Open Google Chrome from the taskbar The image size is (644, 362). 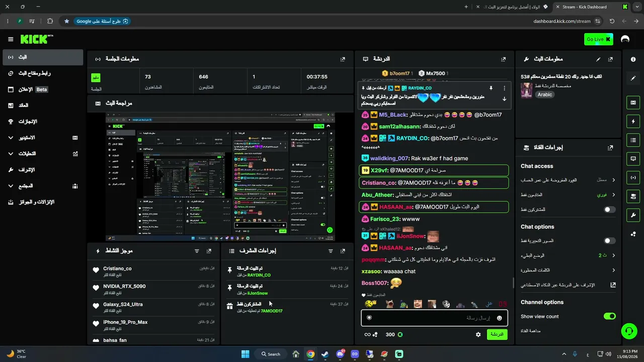point(310,354)
